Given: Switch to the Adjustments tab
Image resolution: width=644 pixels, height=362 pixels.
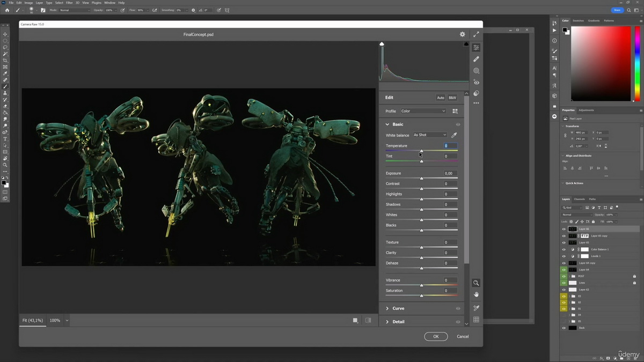Looking at the screenshot, I should point(586,110).
